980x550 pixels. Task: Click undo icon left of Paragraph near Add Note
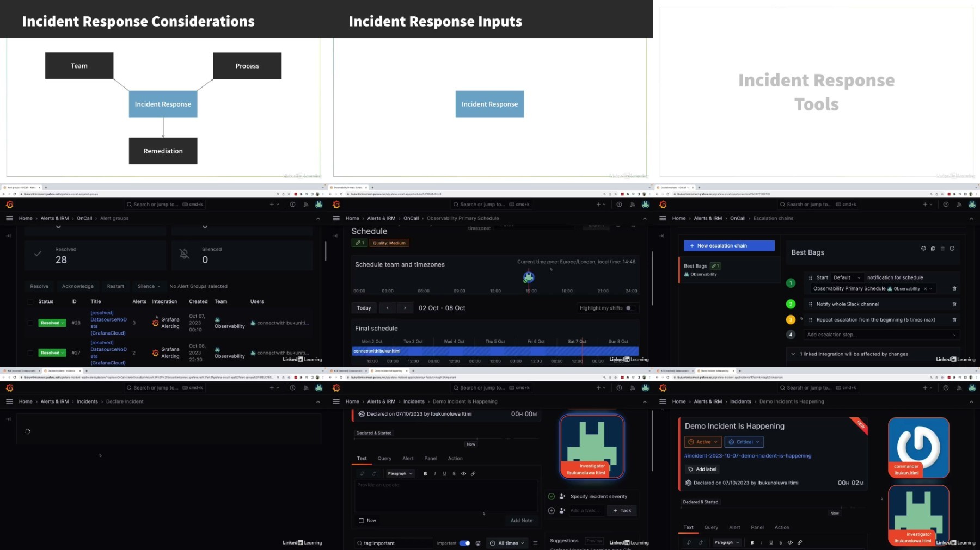click(362, 474)
